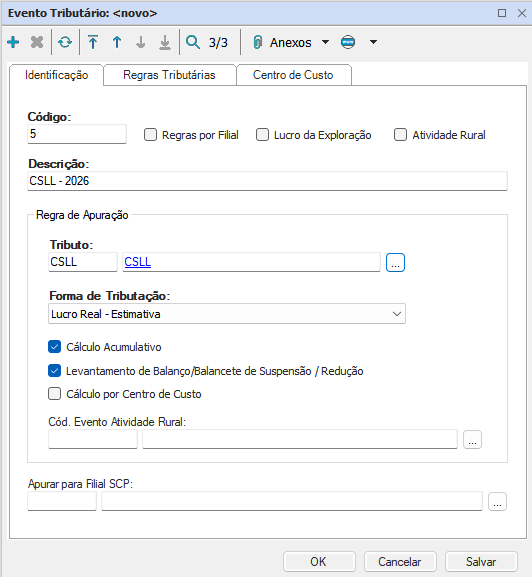Image resolution: width=532 pixels, height=577 pixels.
Task: Expand the Anexos dropdown arrow
Action: (x=325, y=42)
